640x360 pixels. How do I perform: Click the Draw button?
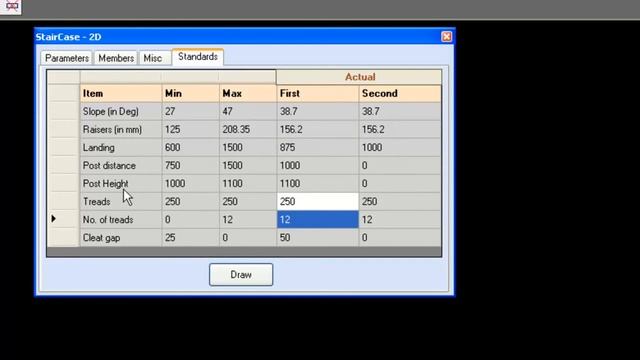click(241, 275)
